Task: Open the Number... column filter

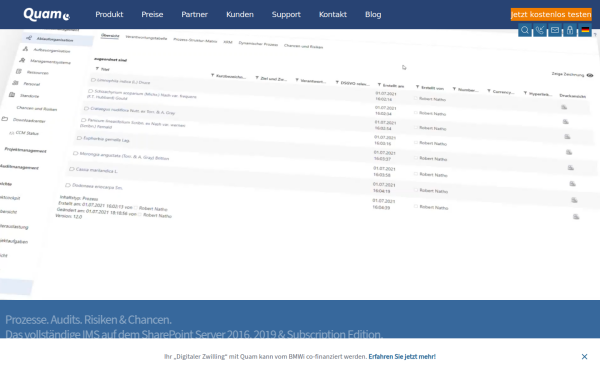Action: tap(454, 89)
